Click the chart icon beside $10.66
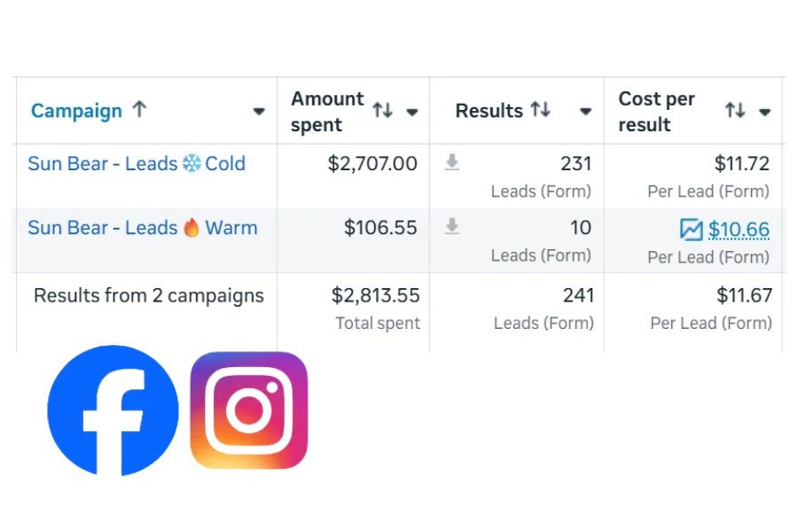This screenshot has height=532, width=798. (691, 230)
